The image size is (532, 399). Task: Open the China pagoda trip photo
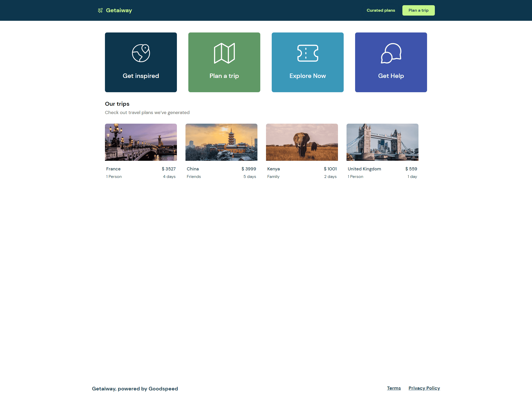pos(221,142)
